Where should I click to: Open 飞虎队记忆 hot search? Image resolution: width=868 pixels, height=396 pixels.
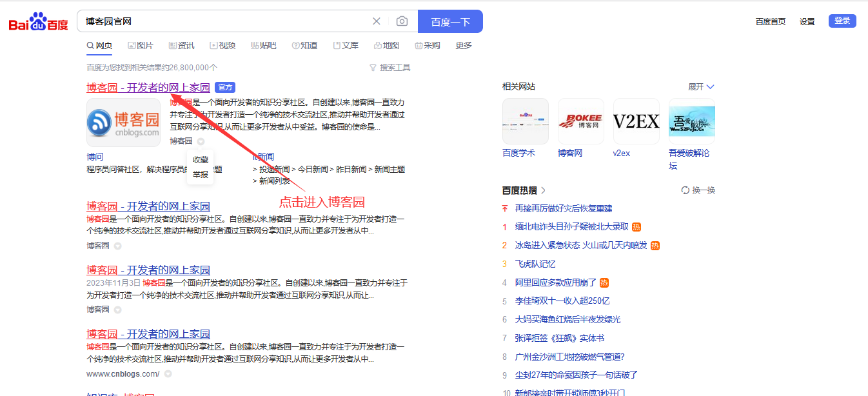click(535, 264)
